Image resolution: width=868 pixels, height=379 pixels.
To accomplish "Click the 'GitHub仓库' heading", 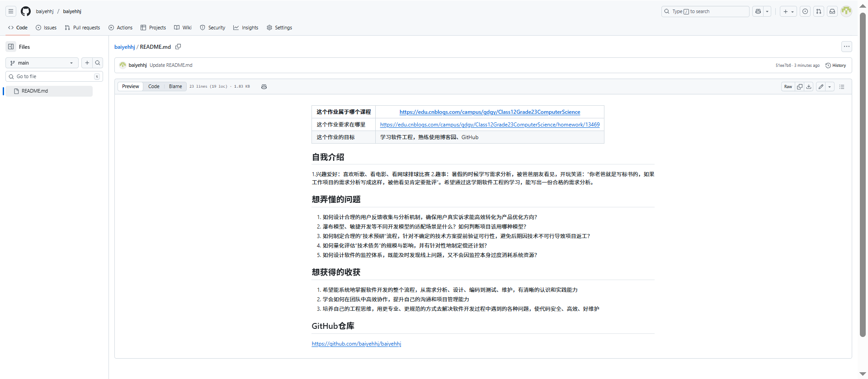I will point(333,326).
